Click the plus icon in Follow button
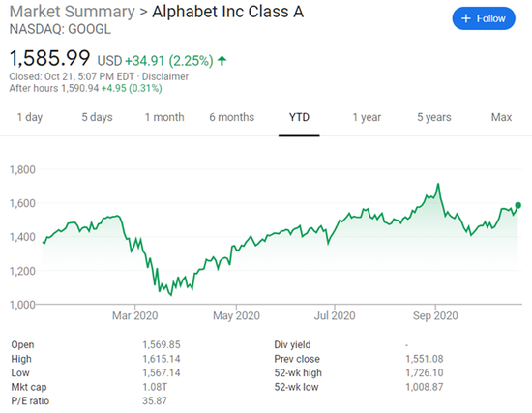Screen dimensions: 532x413 point(466,18)
